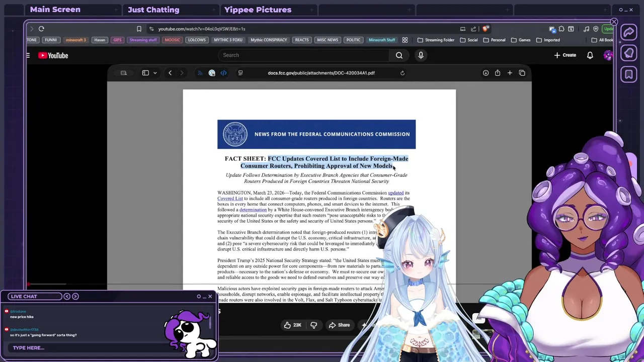Open the LOLCOWS bookmark
The width and height of the screenshot is (644, 362).
coord(197,40)
